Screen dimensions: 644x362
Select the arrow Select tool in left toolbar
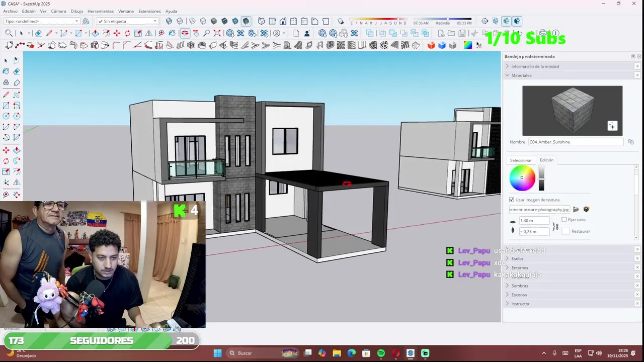point(6,60)
